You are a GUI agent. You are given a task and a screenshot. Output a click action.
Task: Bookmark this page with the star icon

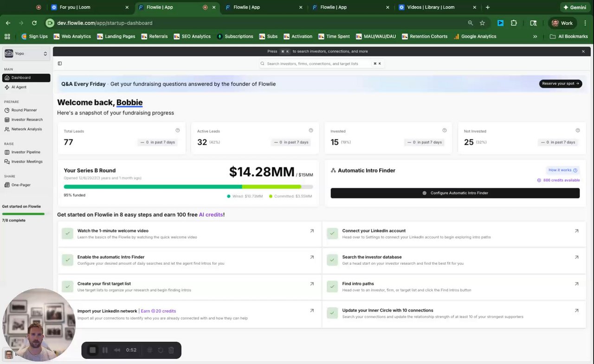[482, 23]
